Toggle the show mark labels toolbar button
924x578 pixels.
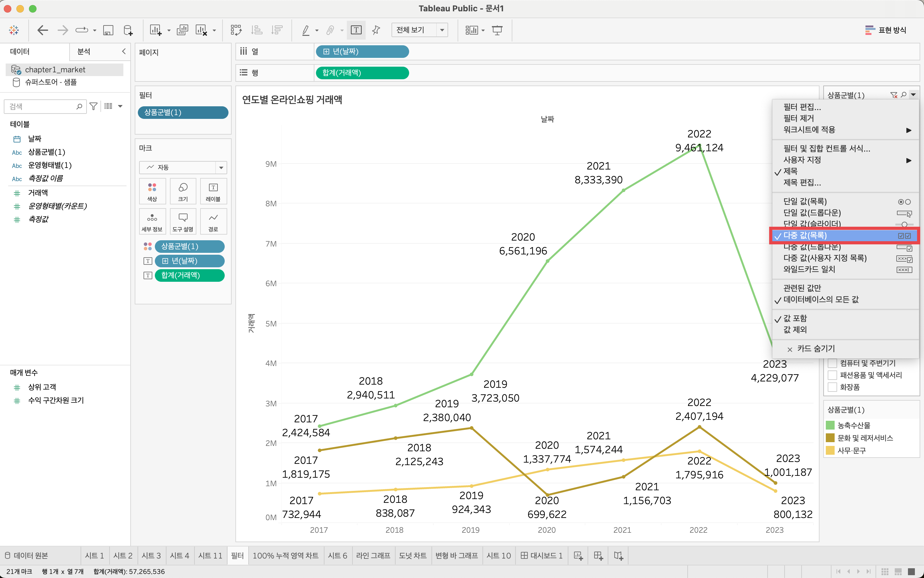click(356, 30)
